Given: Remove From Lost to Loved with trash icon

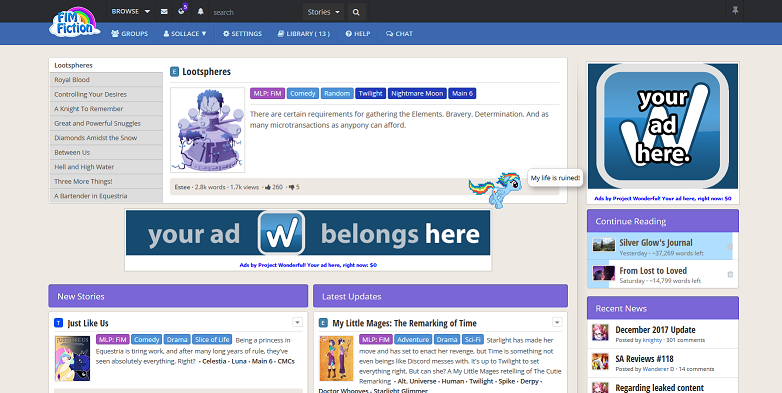Looking at the screenshot, I should pos(730,274).
